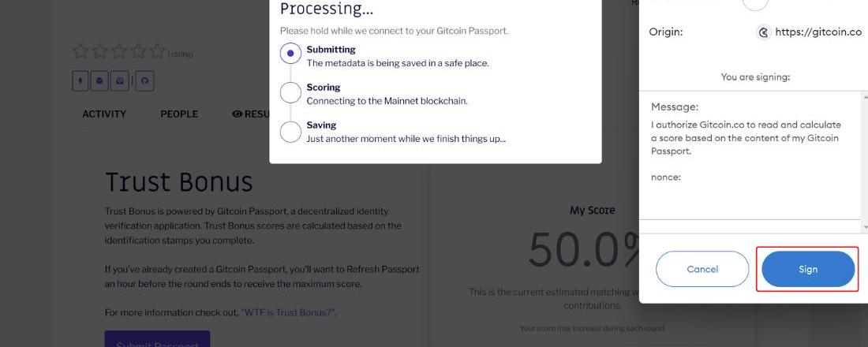
Task: Click the Ethereum icon button
Action: tap(80, 80)
